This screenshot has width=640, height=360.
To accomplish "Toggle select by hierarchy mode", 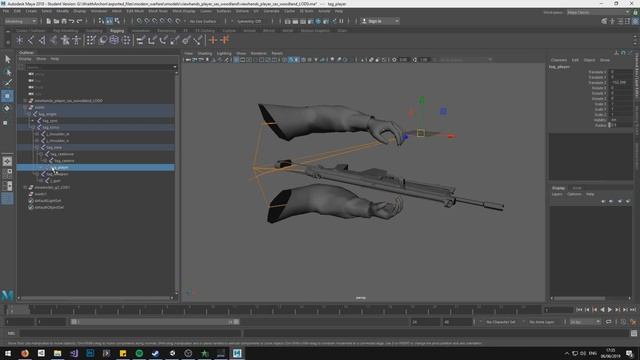I will tap(101, 21).
